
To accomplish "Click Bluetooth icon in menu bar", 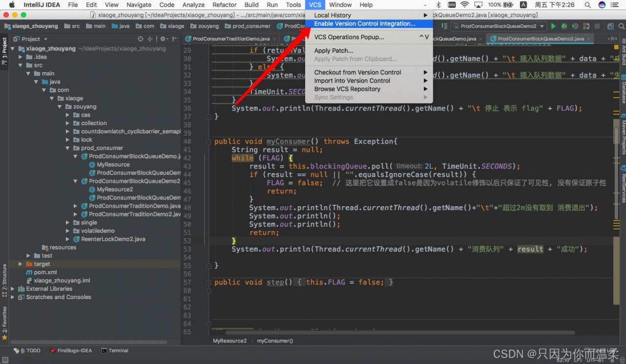I will pos(439,5).
